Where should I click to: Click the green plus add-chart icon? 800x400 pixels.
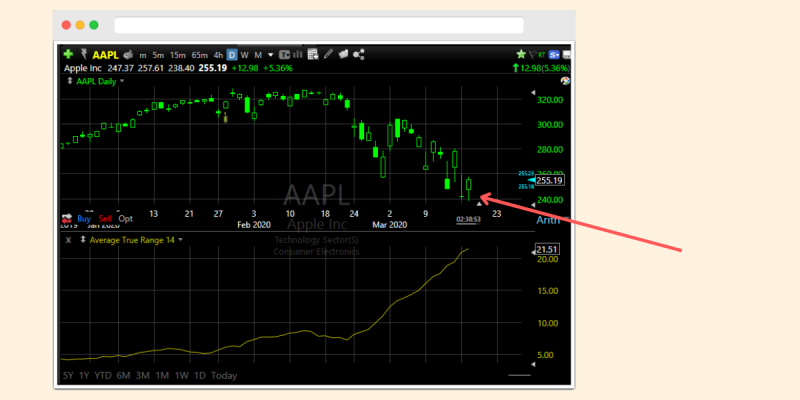[x=68, y=55]
